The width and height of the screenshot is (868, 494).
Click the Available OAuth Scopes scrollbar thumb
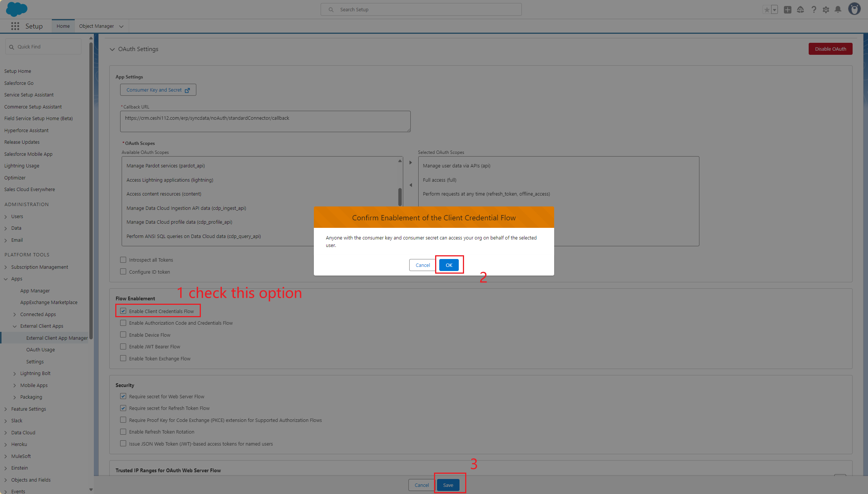[400, 196]
